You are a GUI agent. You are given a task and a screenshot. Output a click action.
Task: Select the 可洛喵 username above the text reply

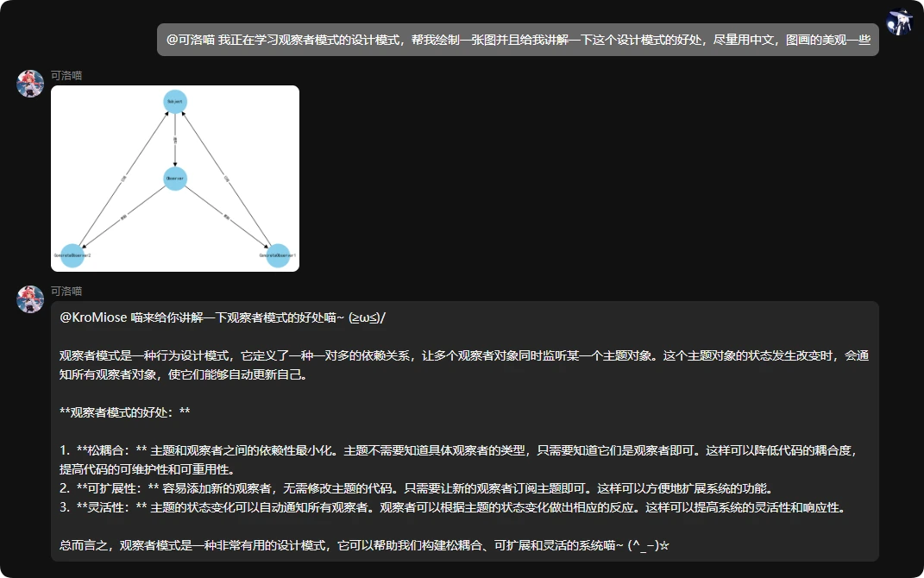coord(65,290)
